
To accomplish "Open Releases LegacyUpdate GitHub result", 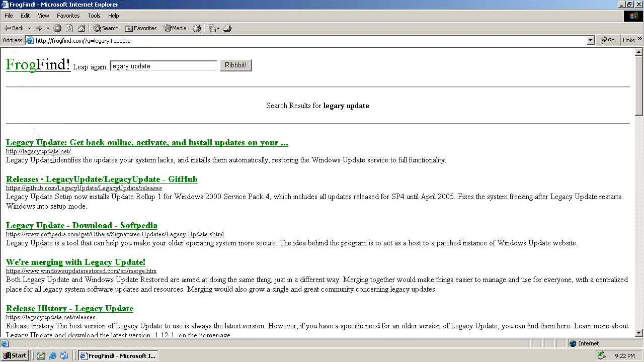I will click(x=102, y=179).
